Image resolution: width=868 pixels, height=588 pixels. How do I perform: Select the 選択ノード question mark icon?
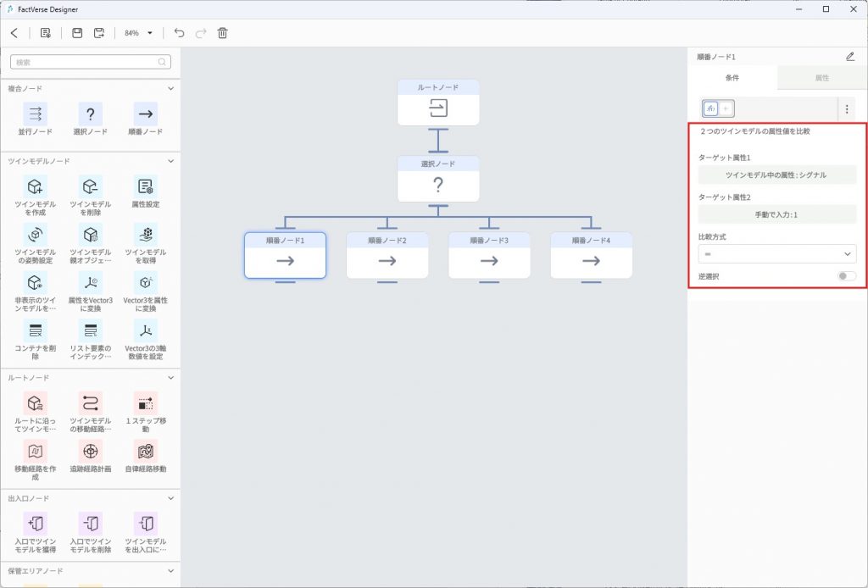click(x=90, y=114)
